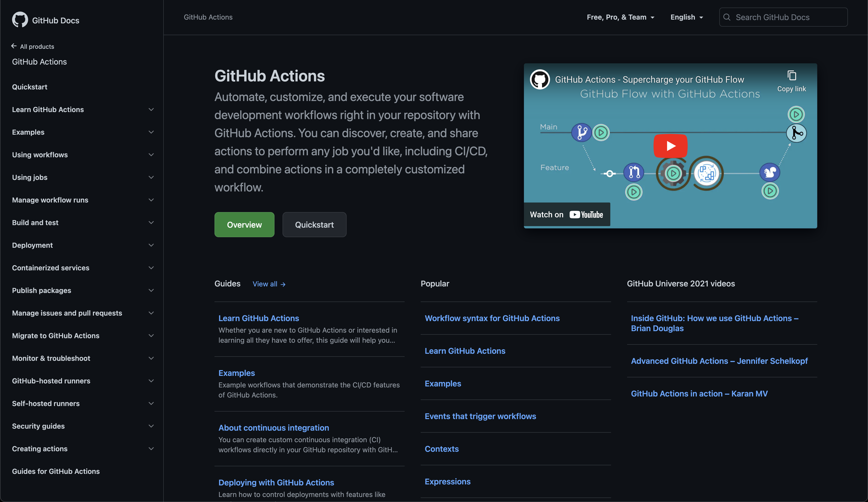Expand the Deployment section chevron
The height and width of the screenshot is (502, 868).
coord(151,245)
